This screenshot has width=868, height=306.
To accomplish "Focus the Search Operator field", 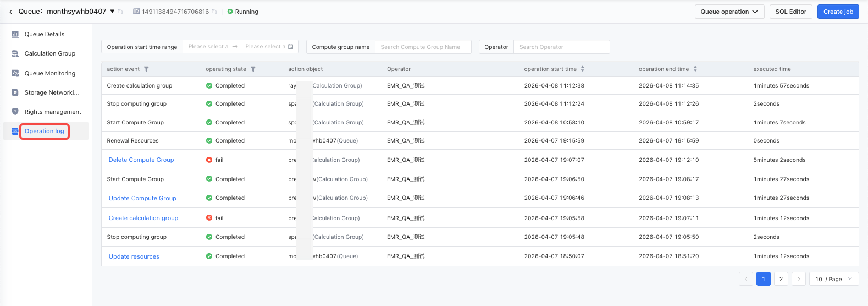I will pos(561,47).
